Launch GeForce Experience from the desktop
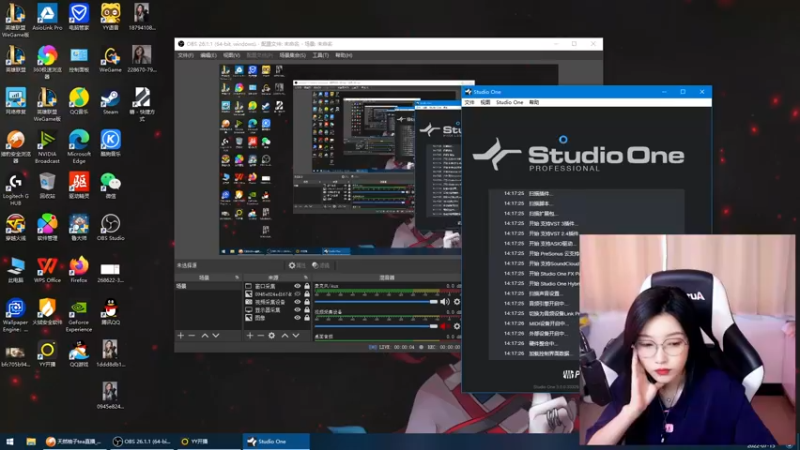Viewport: 800px width, 450px height. tap(79, 315)
